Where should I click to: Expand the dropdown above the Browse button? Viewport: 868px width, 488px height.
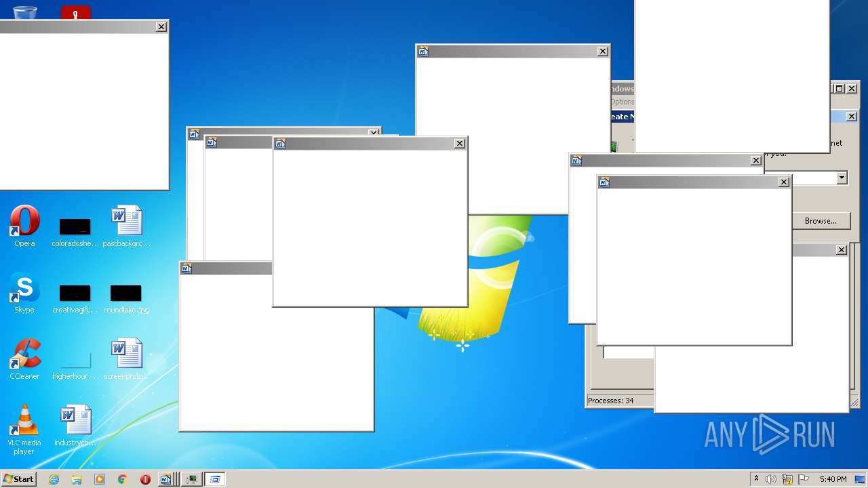842,178
